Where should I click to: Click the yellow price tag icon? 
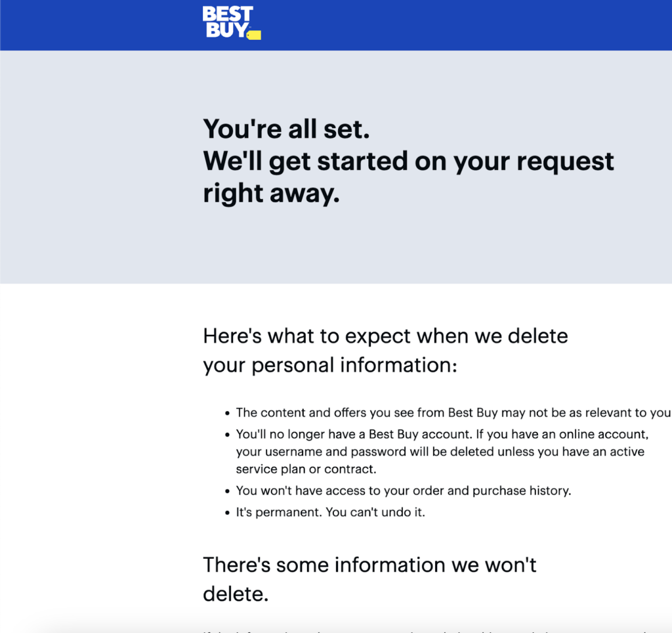[254, 34]
